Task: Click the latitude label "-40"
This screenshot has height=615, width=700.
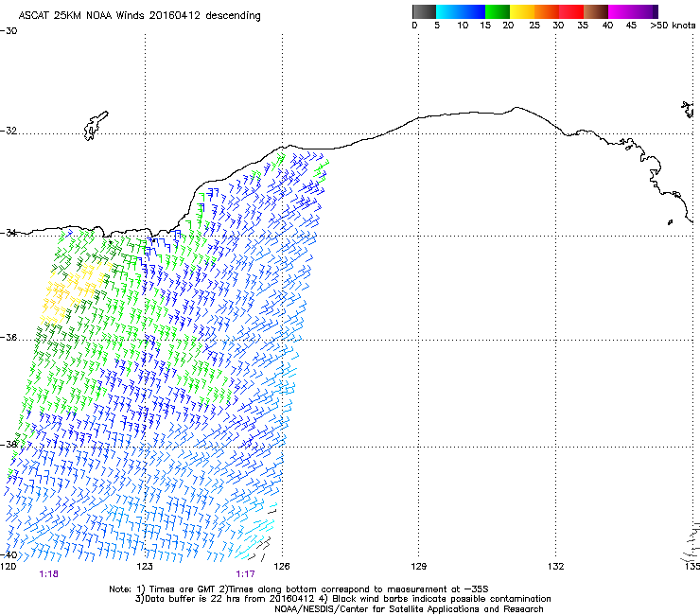Action: pos(9,554)
